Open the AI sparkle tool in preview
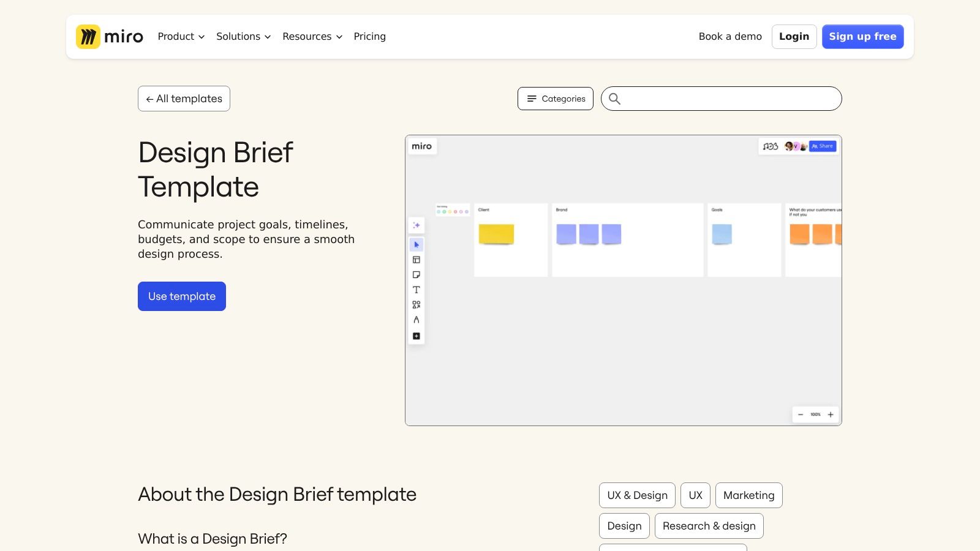 417,225
